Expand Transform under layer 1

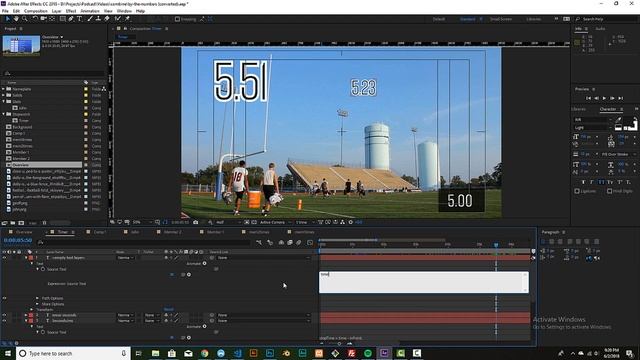click(32, 310)
